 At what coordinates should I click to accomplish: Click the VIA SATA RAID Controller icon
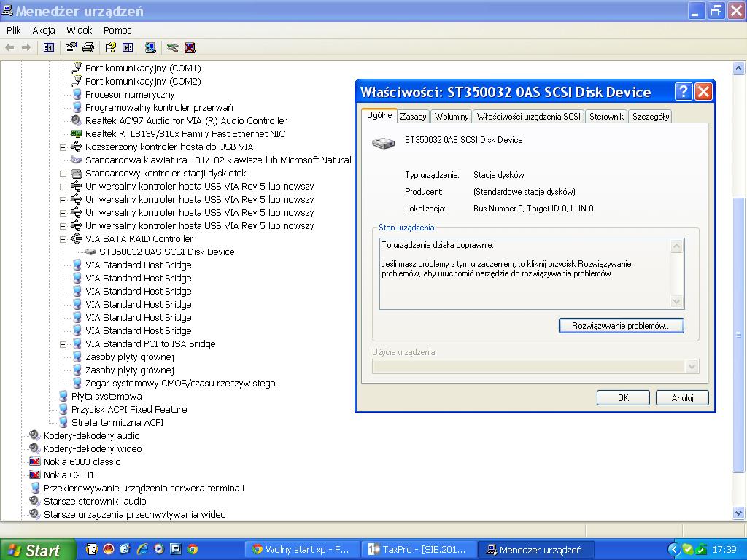pos(76,238)
